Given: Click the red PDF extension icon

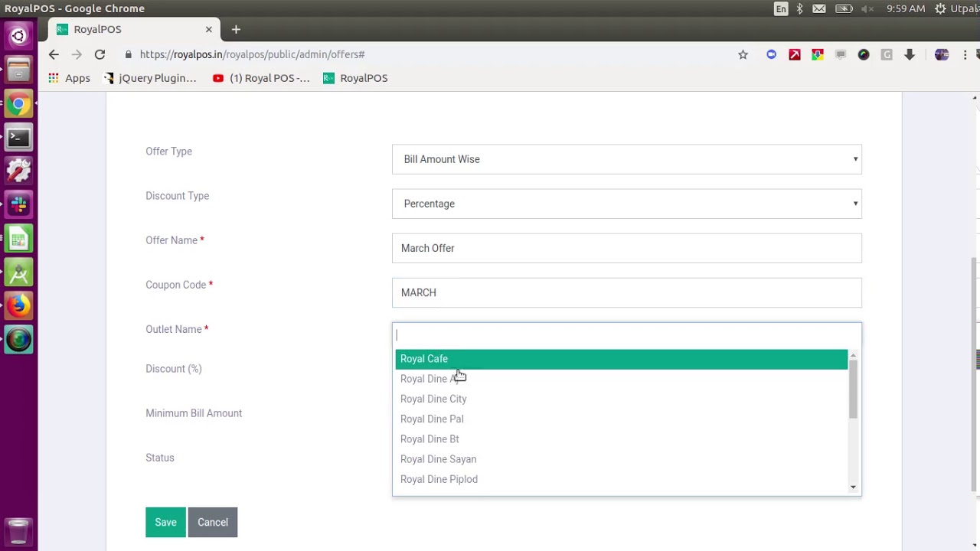Looking at the screenshot, I should pyautogui.click(x=795, y=54).
